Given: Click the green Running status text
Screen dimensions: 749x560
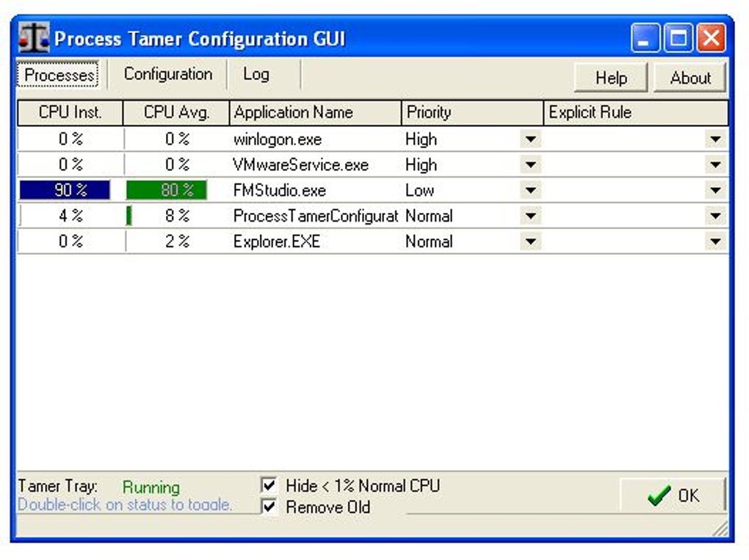Looking at the screenshot, I should pyautogui.click(x=151, y=487).
